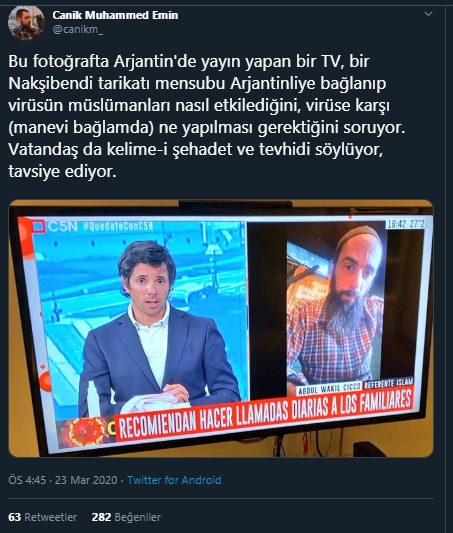The width and height of the screenshot is (453, 533).
Task: Click the red square icon beside C5N
Action: (39, 226)
